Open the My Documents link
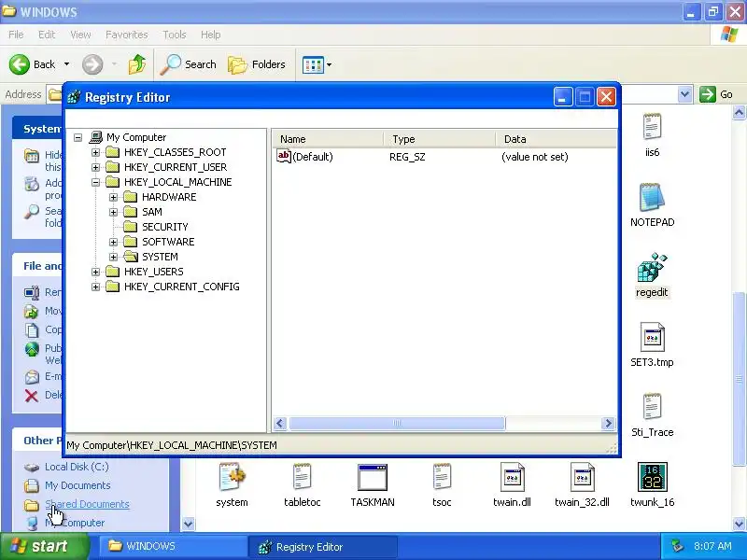This screenshot has width=747, height=560. point(78,485)
